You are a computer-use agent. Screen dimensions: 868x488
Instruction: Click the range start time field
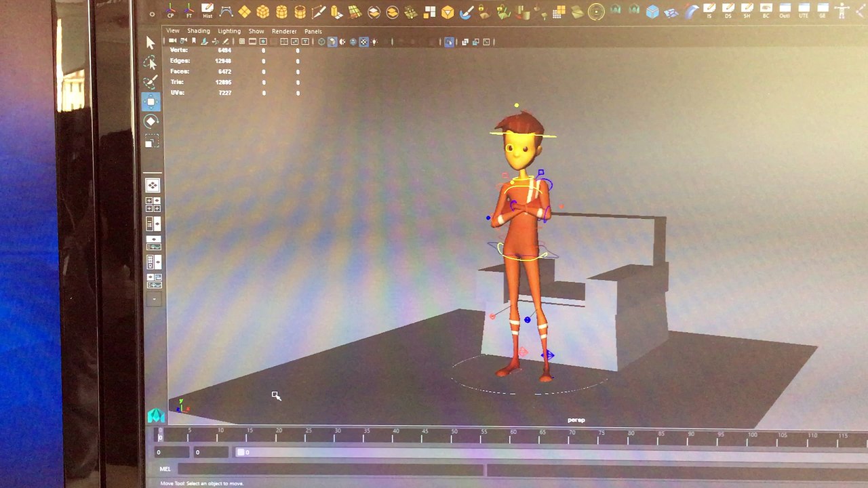tap(172, 452)
